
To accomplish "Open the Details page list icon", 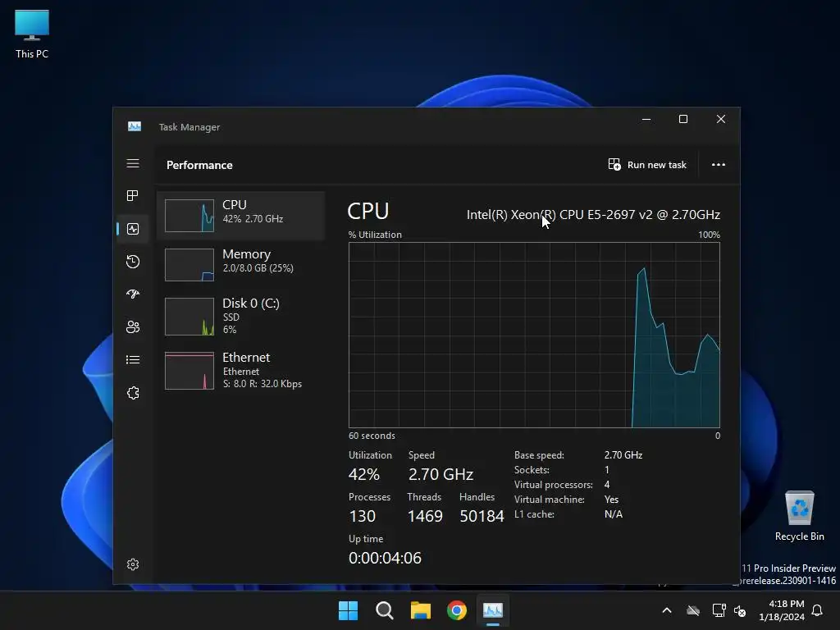I will click(x=133, y=359).
